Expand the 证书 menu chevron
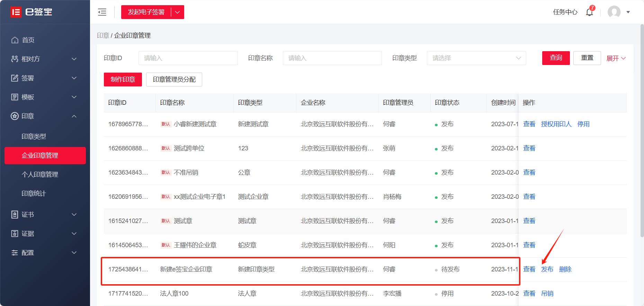 pyautogui.click(x=74, y=215)
